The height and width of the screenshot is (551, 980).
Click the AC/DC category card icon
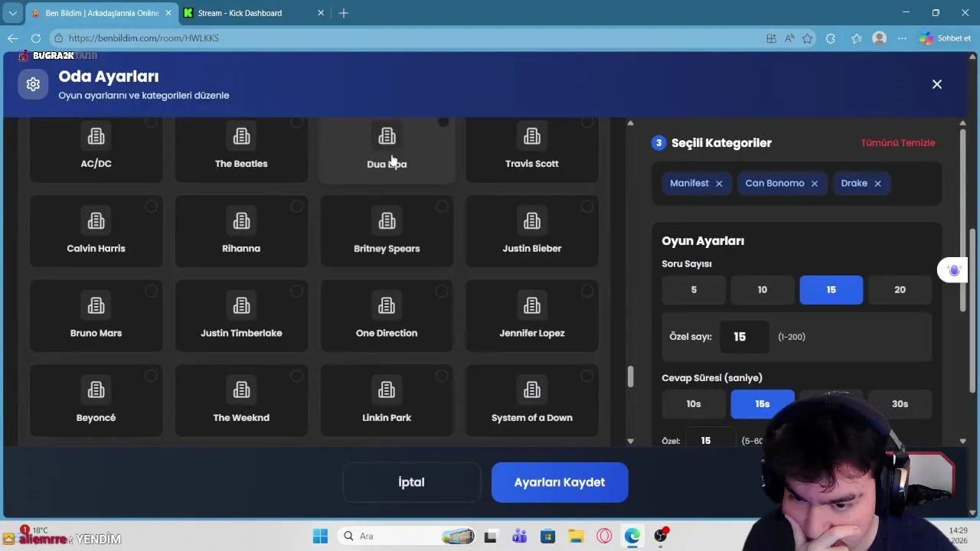pos(96,136)
